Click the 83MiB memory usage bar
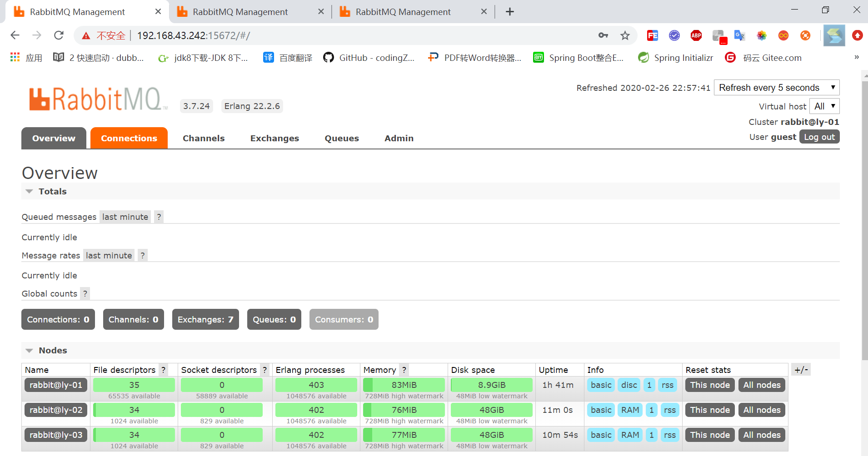 coord(404,385)
